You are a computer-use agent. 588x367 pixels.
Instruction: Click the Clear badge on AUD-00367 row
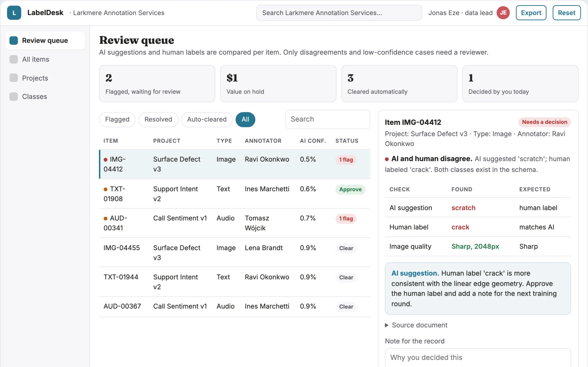coord(346,307)
